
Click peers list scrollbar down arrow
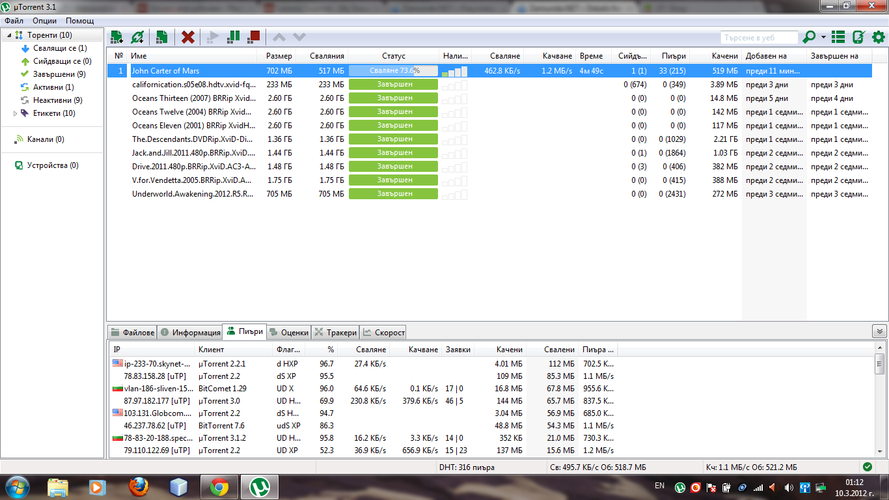[x=880, y=452]
